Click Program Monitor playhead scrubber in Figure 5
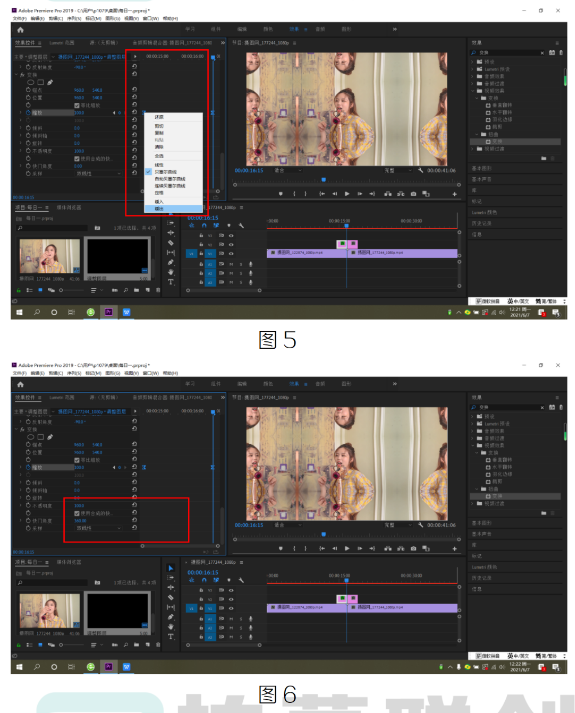This screenshot has width=575, height=713. (324, 180)
